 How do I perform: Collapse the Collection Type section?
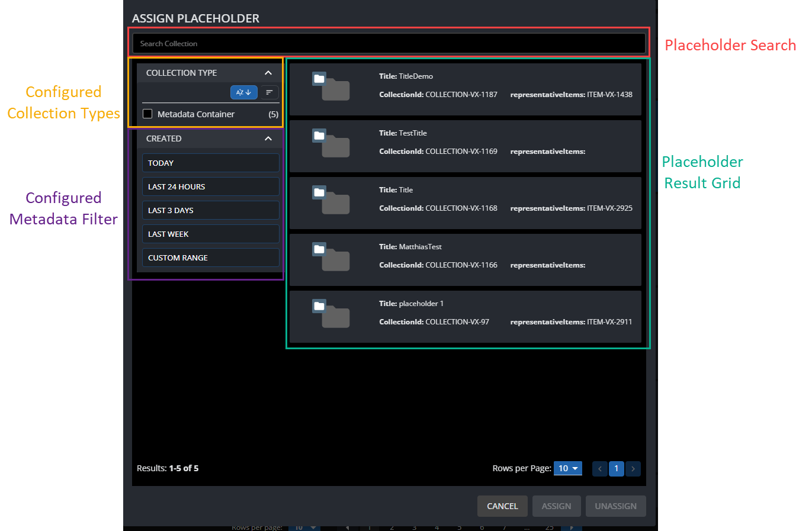pyautogui.click(x=268, y=73)
